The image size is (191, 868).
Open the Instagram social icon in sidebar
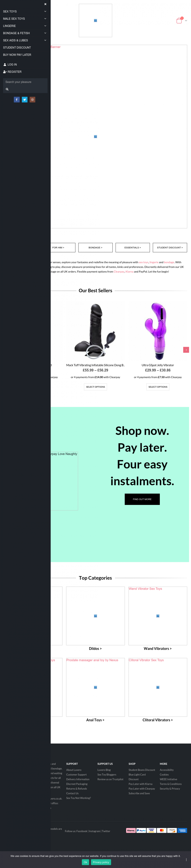pyautogui.click(x=32, y=99)
